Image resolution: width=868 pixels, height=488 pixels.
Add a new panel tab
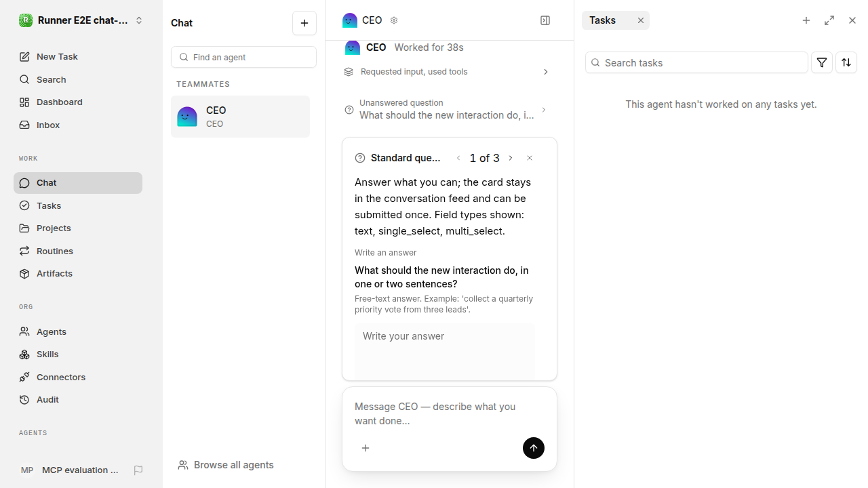pos(806,20)
